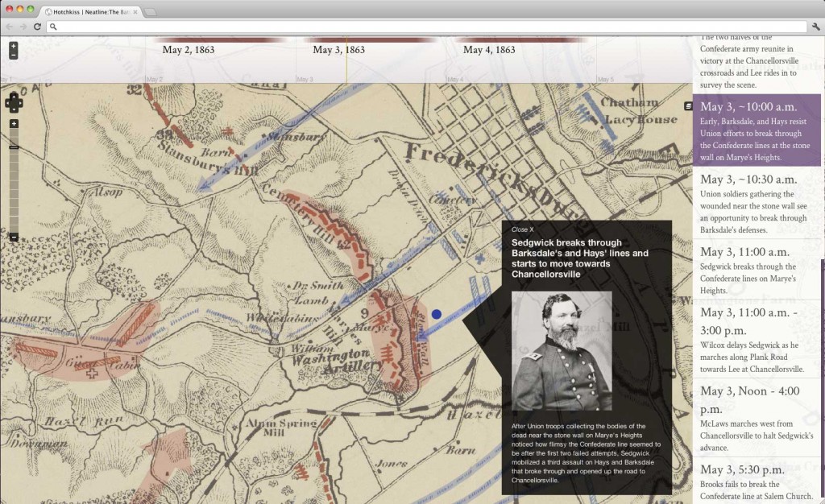This screenshot has height=504, width=825.
Task: Open the May 3, 11:00 a.m. - 3:00 p.m. event
Action: [756, 340]
